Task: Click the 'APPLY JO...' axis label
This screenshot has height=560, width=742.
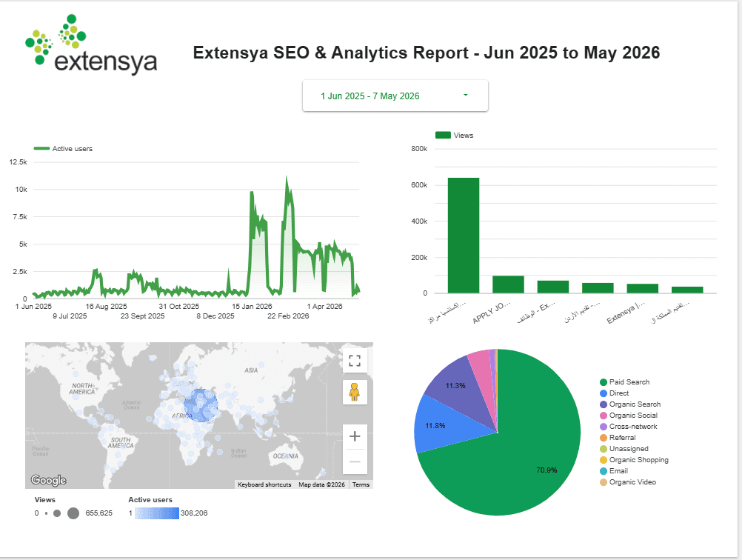Action: (x=492, y=313)
